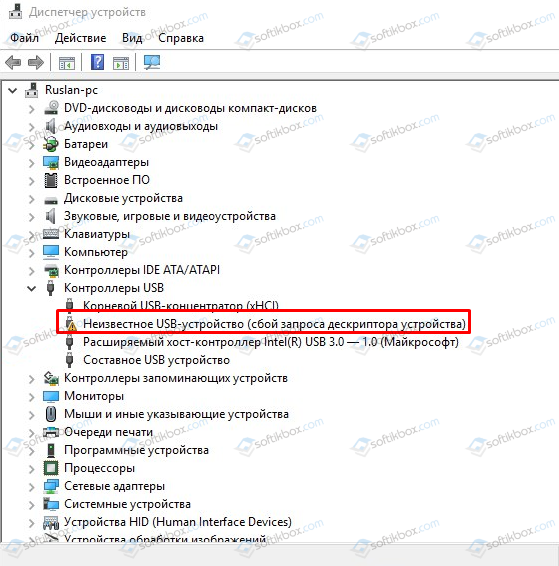Click the Батареи battery icon
This screenshot has width=559, height=566.
click(x=51, y=144)
